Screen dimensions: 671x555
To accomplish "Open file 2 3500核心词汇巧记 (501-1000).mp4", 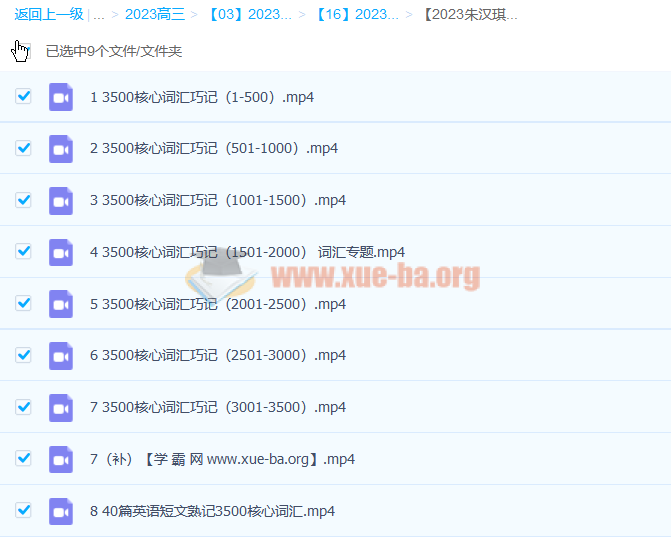I will (x=214, y=148).
